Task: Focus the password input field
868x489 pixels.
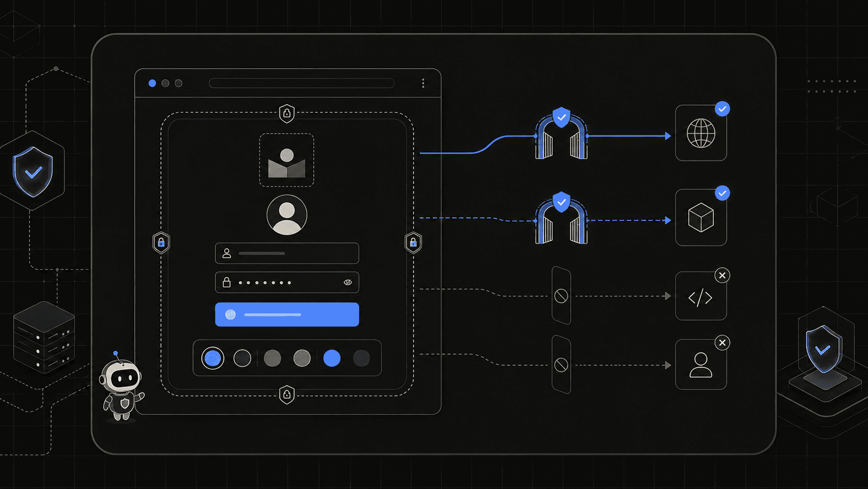Action: tap(287, 282)
